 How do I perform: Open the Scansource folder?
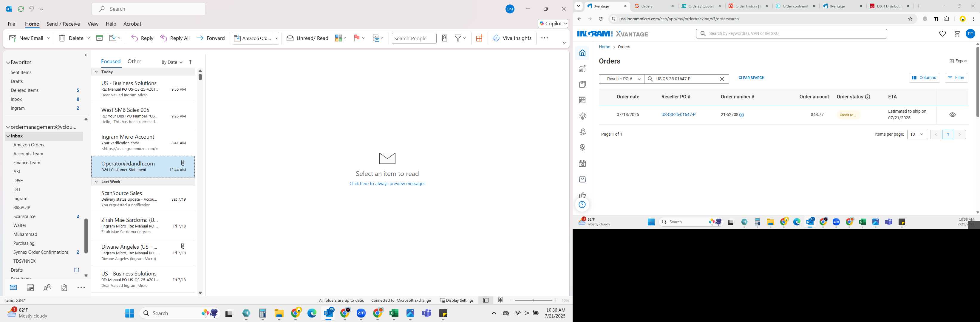[24, 216]
